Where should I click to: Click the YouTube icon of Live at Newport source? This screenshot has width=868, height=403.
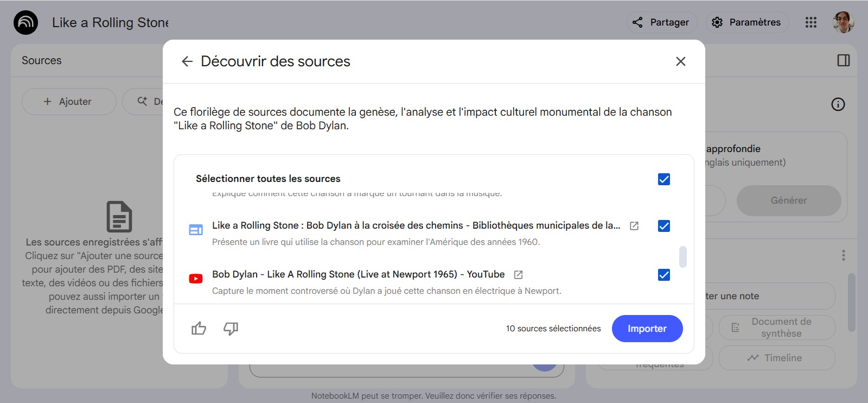click(196, 279)
